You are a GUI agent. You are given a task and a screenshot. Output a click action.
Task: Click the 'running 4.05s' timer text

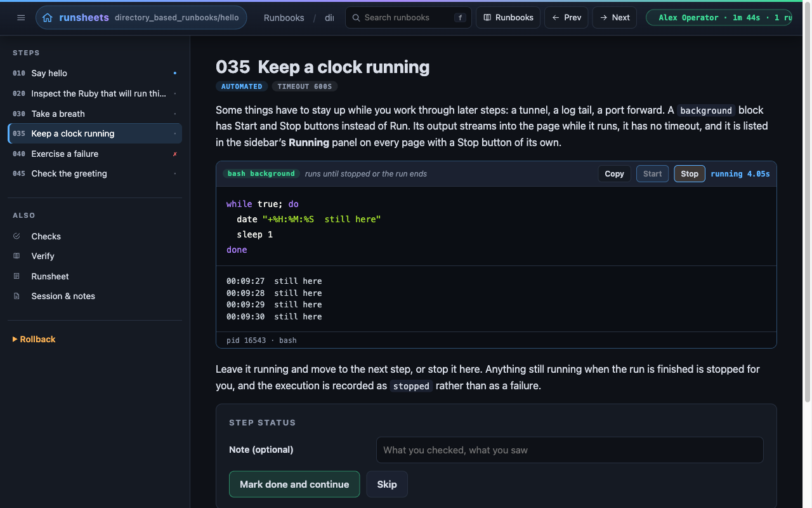(740, 173)
